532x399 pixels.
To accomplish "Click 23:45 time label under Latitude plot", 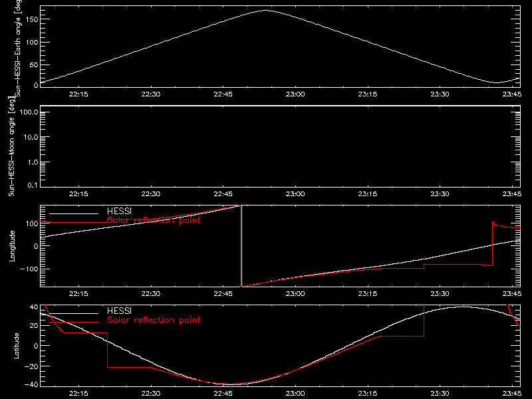I will [512, 394].
